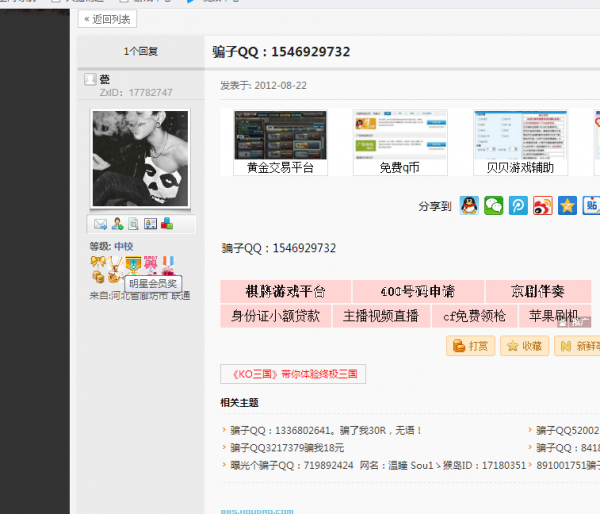Open the user's avatar picture

140,159
